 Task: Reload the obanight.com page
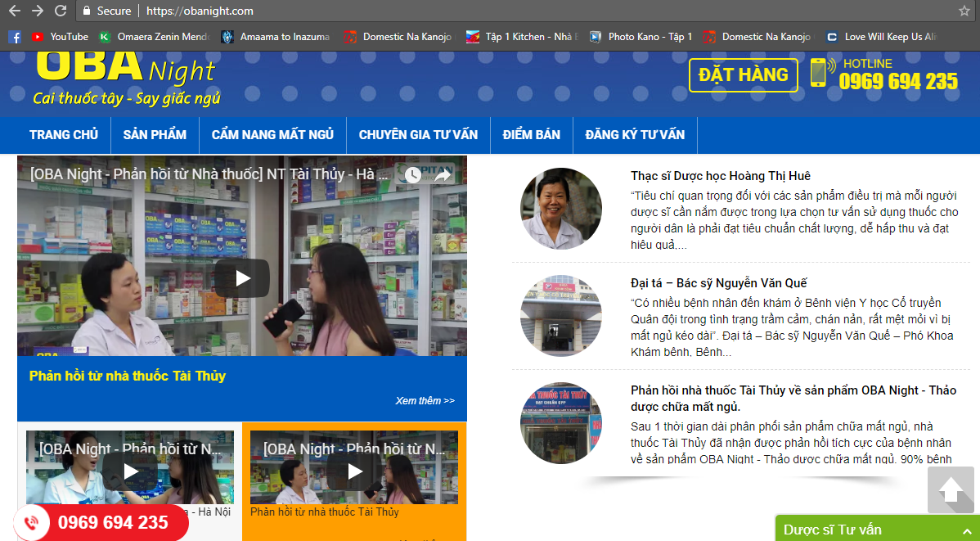(x=61, y=11)
